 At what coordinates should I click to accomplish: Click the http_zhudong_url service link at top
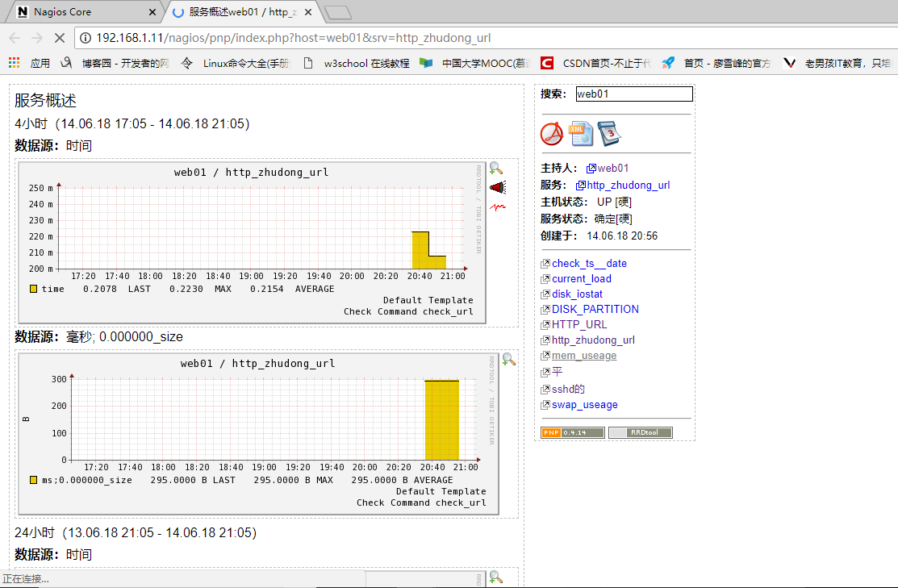629,186
